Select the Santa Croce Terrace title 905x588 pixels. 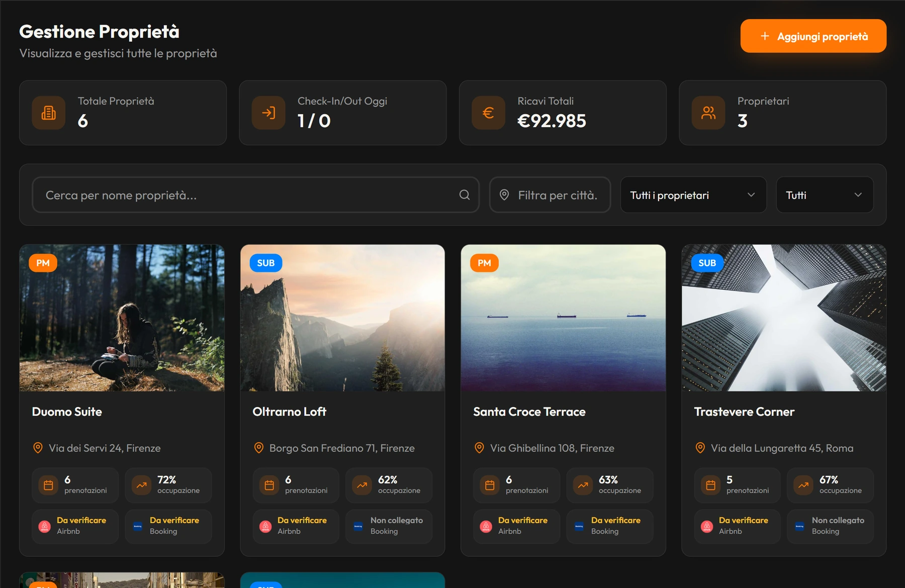(x=529, y=412)
